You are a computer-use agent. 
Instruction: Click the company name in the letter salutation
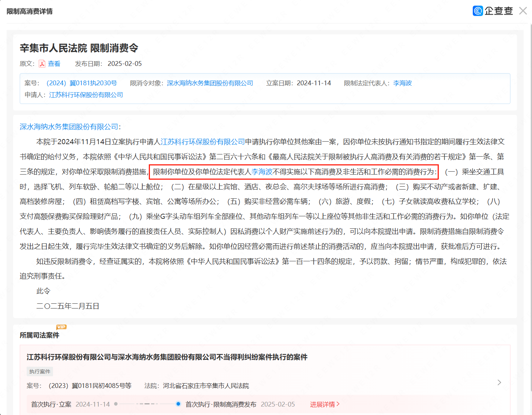coord(69,127)
